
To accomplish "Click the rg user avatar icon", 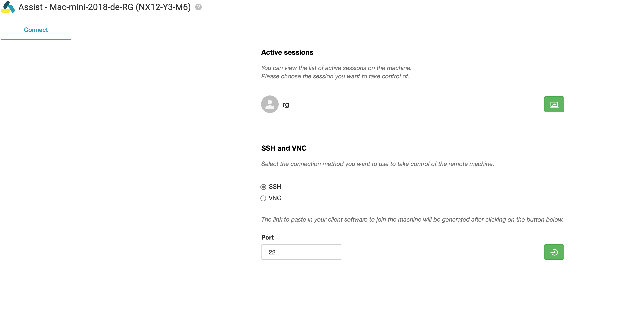I will tap(269, 104).
